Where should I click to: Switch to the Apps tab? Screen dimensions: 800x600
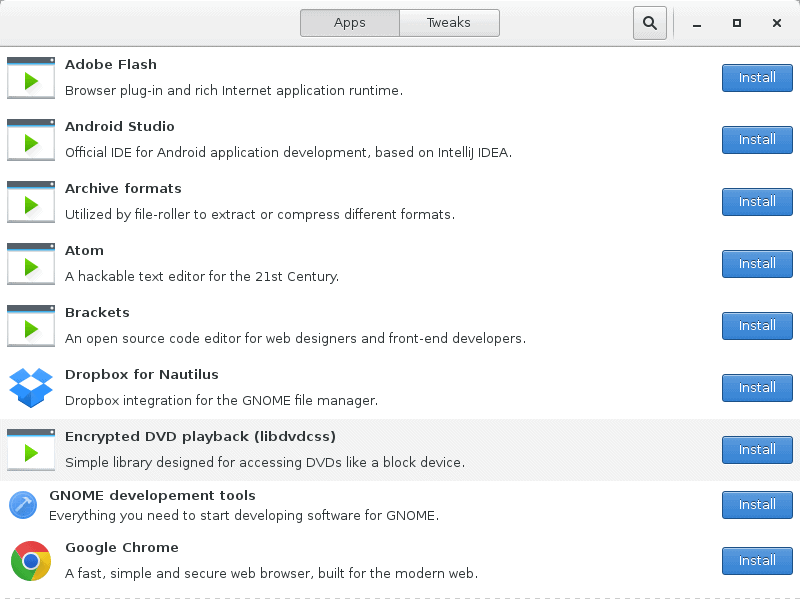(349, 23)
